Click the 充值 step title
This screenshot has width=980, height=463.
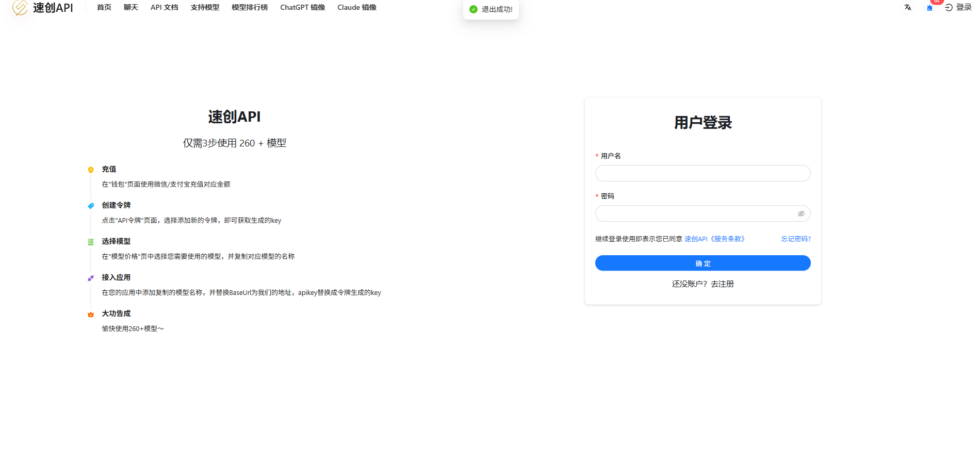point(109,169)
